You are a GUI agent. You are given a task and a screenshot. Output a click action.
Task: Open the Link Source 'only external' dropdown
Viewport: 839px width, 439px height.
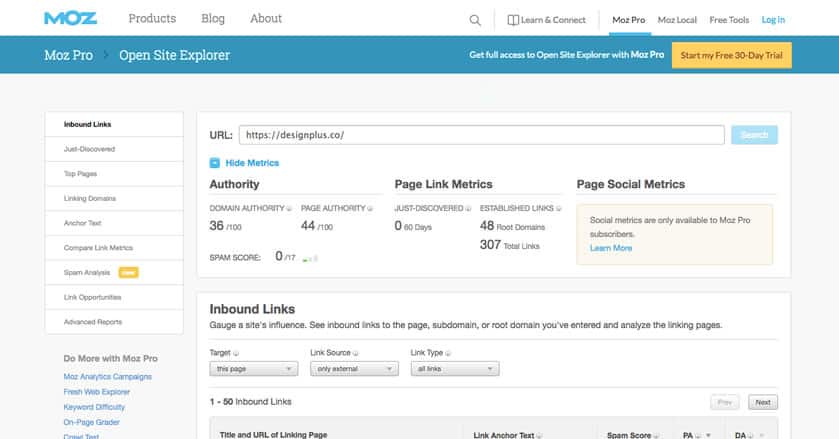[x=354, y=369]
